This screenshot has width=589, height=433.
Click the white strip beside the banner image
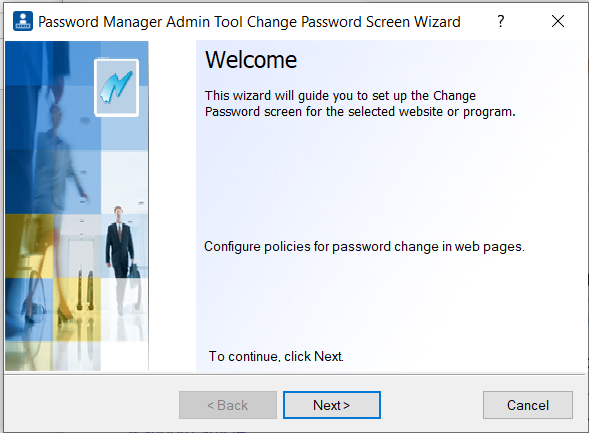tap(172, 206)
